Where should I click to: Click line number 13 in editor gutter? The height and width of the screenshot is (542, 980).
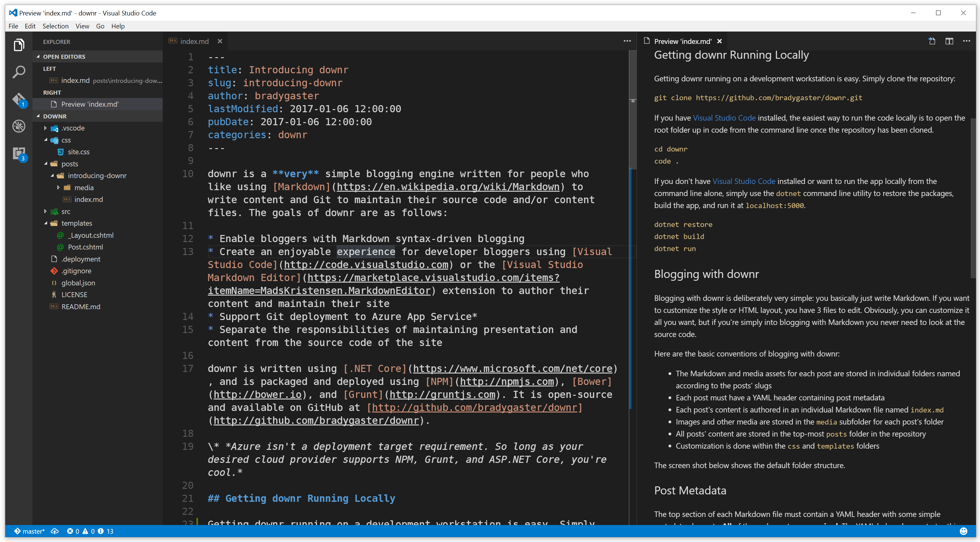pyautogui.click(x=188, y=252)
